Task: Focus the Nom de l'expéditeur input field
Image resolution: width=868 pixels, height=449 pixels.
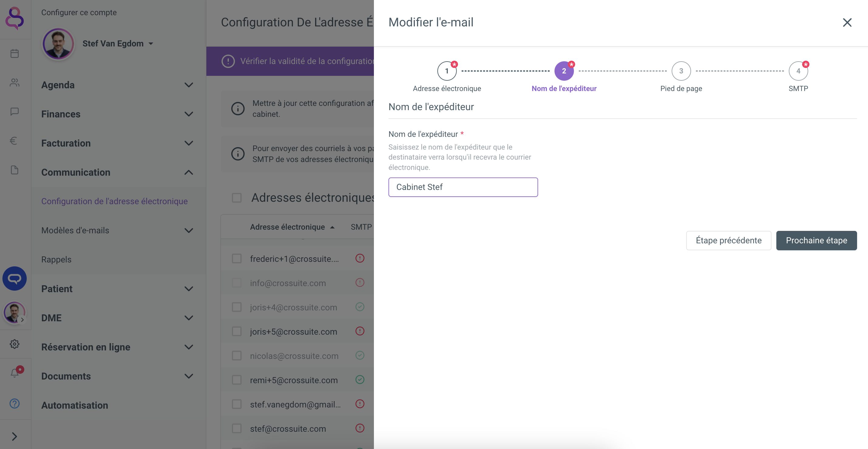Action: [x=463, y=187]
